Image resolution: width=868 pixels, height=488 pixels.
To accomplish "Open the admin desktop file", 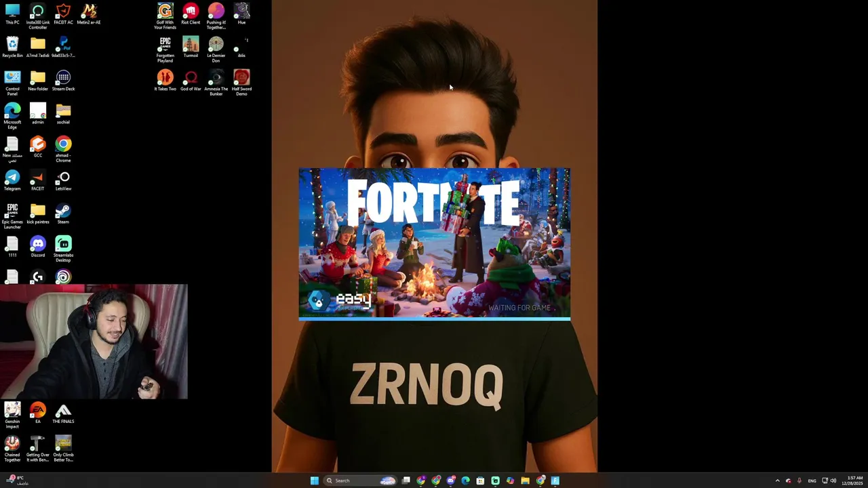I will coord(38,114).
